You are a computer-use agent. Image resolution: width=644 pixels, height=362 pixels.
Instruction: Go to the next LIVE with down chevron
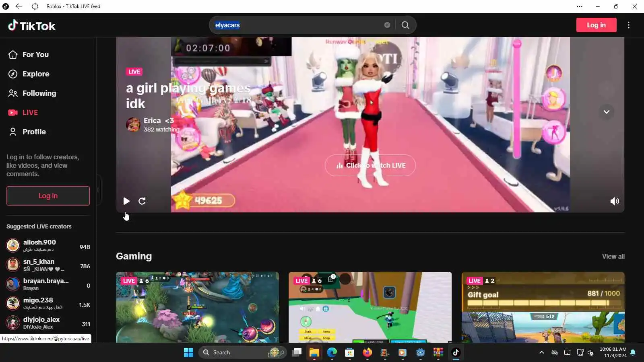pos(606,112)
